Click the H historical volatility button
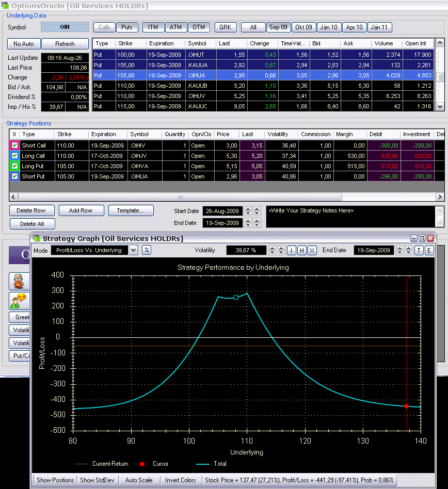This screenshot has width=448, height=489. coord(302,250)
